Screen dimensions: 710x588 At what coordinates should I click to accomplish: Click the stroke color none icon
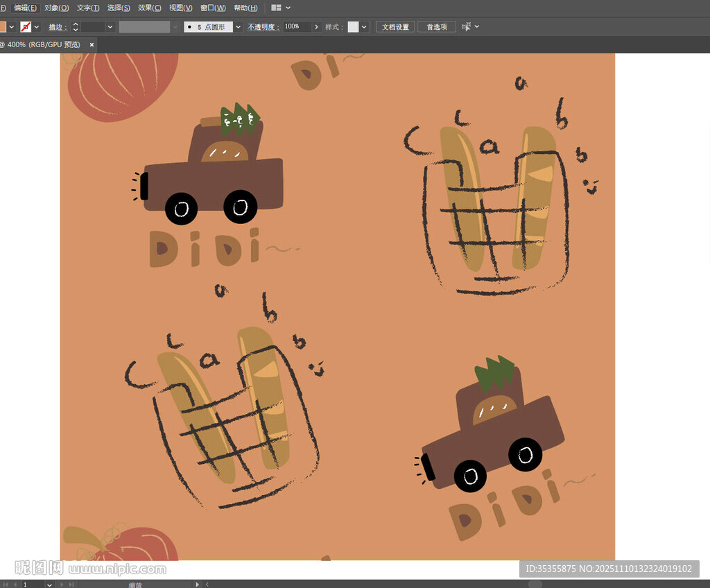coord(26,27)
